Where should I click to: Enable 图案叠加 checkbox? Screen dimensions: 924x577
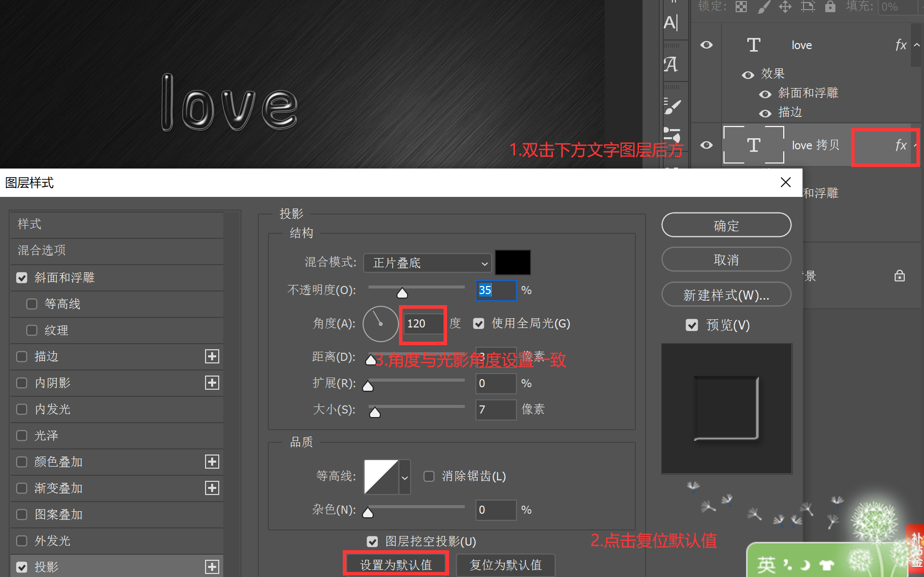[x=22, y=514]
